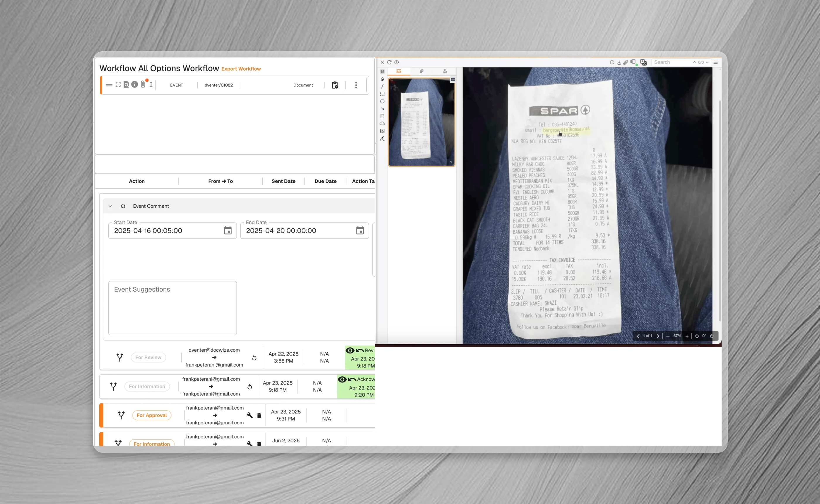Open the viewer hamburger menu
820x504 pixels.
715,62
